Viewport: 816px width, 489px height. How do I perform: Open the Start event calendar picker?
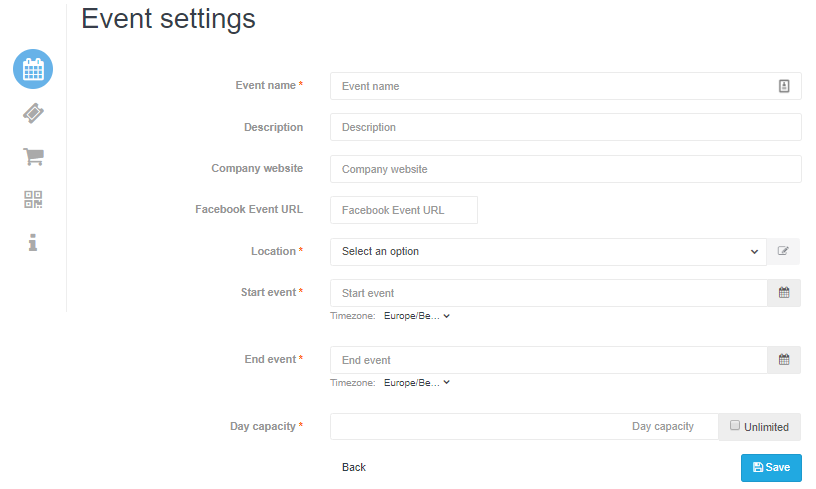[x=784, y=293]
